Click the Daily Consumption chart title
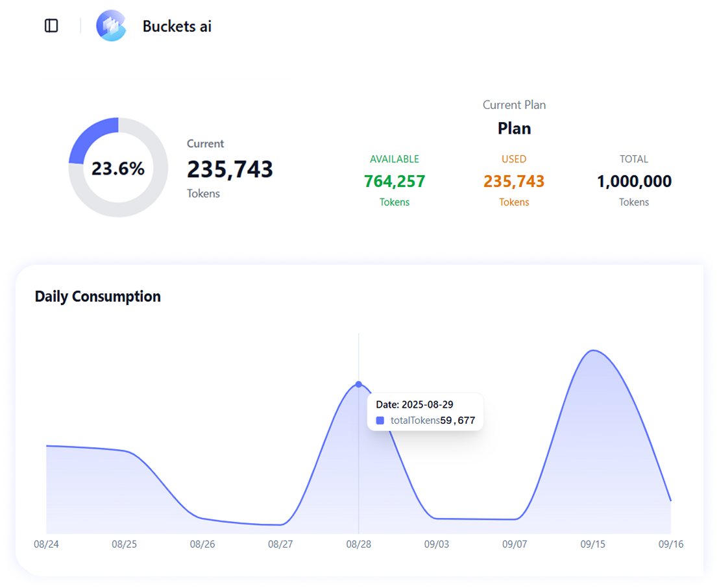The image size is (719, 588). [x=97, y=297]
